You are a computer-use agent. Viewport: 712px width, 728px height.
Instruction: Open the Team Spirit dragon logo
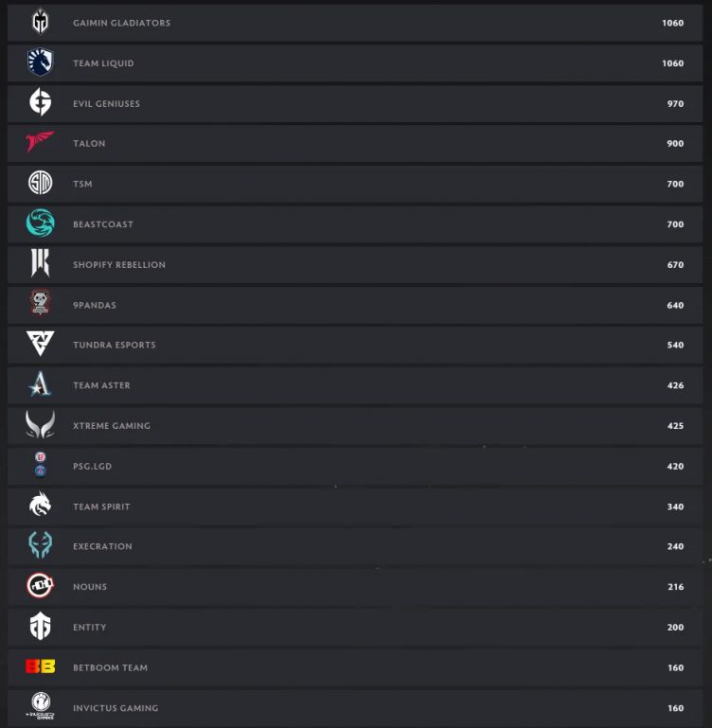[x=40, y=506]
